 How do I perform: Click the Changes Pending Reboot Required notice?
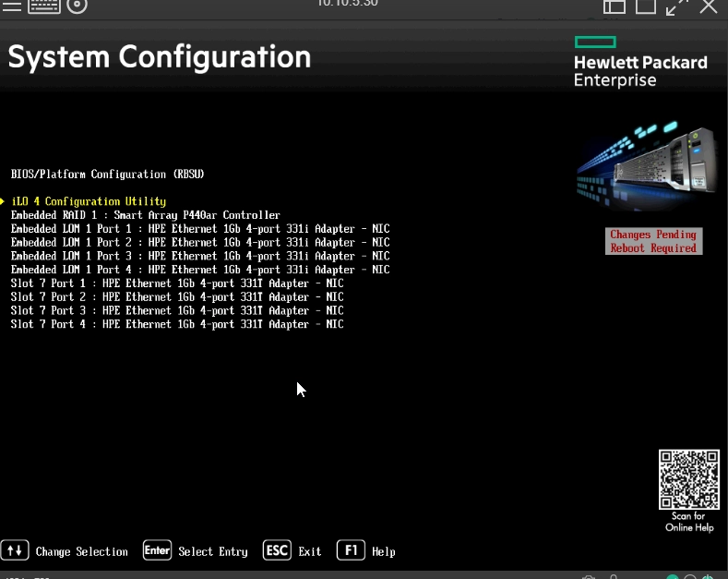(x=653, y=241)
